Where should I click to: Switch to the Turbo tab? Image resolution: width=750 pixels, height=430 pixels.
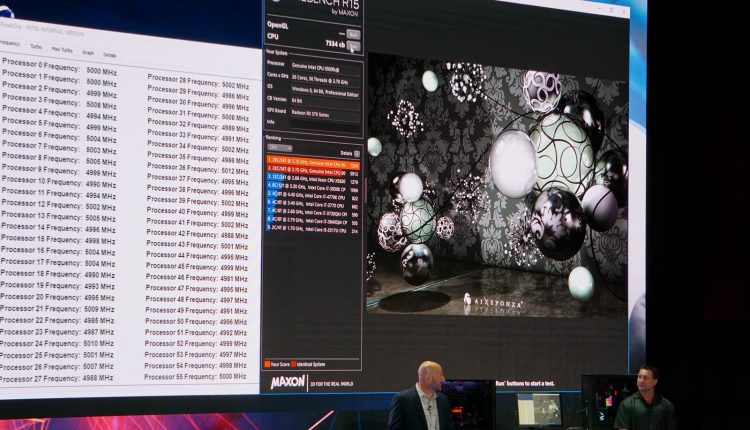tap(35, 46)
